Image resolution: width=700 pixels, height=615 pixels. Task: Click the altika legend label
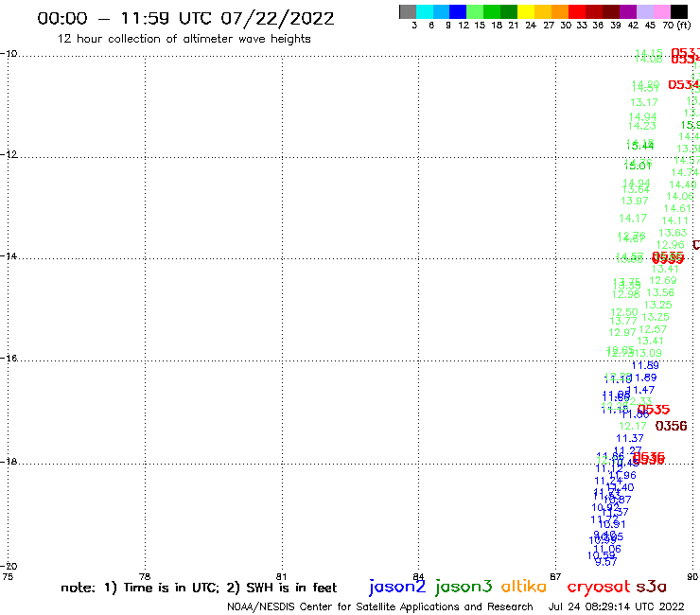tap(523, 586)
